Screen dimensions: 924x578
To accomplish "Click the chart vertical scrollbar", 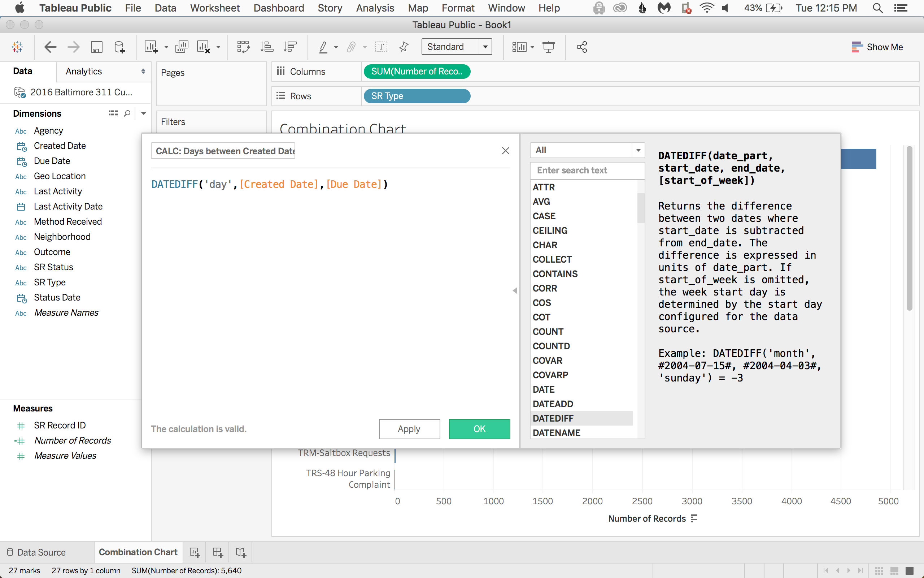I will point(910,228).
